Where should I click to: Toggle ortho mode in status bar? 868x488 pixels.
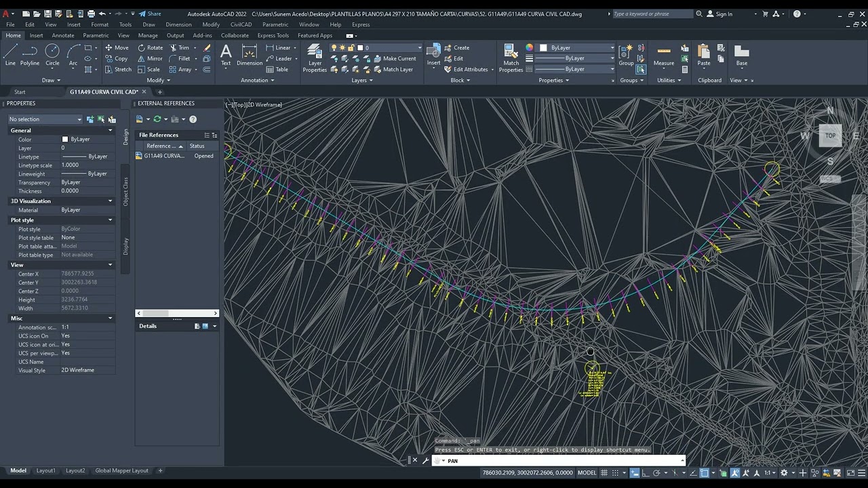coord(646,472)
